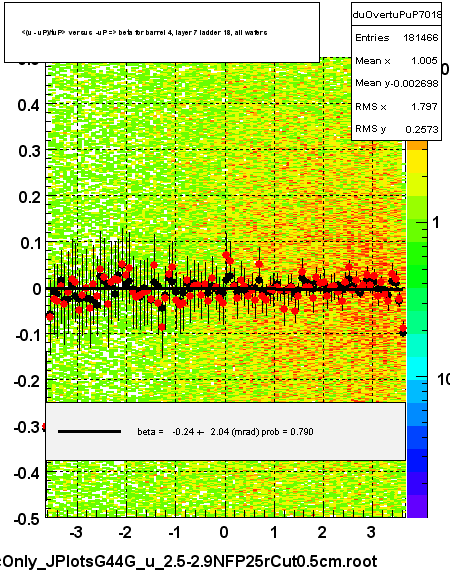450x575 pixels.
Task: Click the y-axis label 0.4
Action: pos(29,105)
